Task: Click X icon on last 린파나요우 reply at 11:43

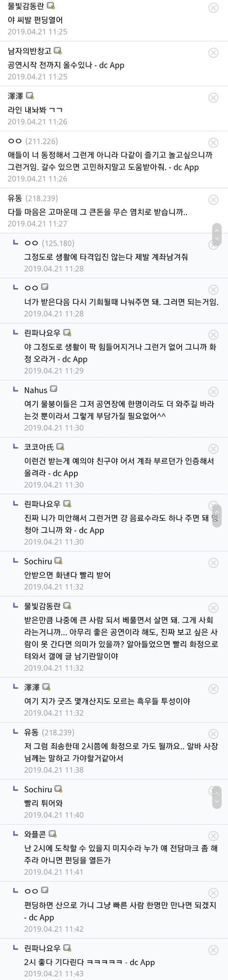Action: [214, 950]
